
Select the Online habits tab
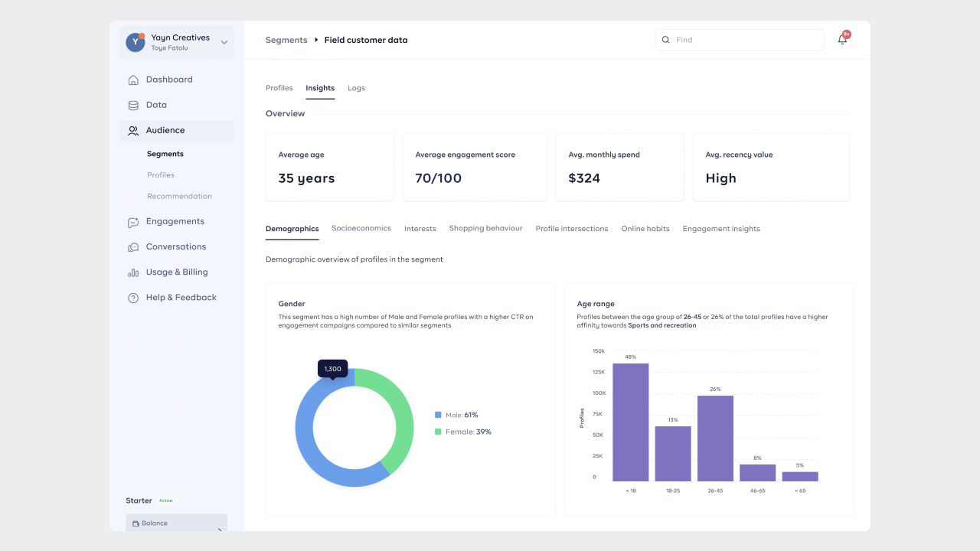[645, 229]
